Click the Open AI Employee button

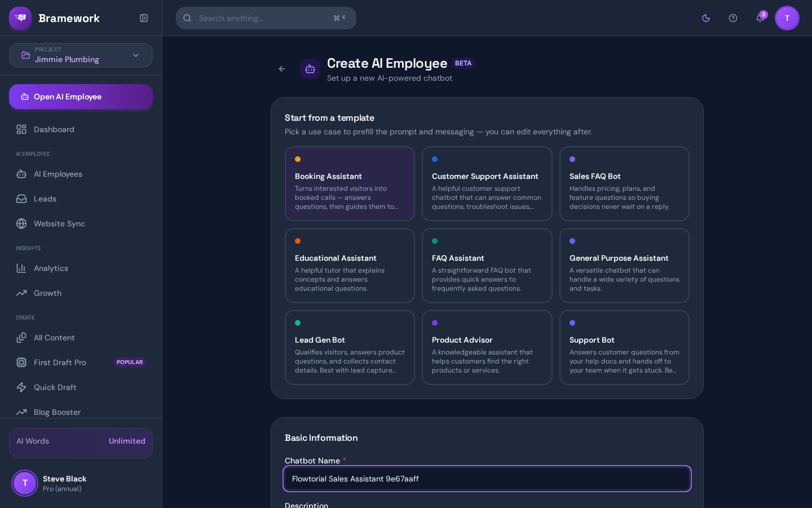(x=81, y=97)
